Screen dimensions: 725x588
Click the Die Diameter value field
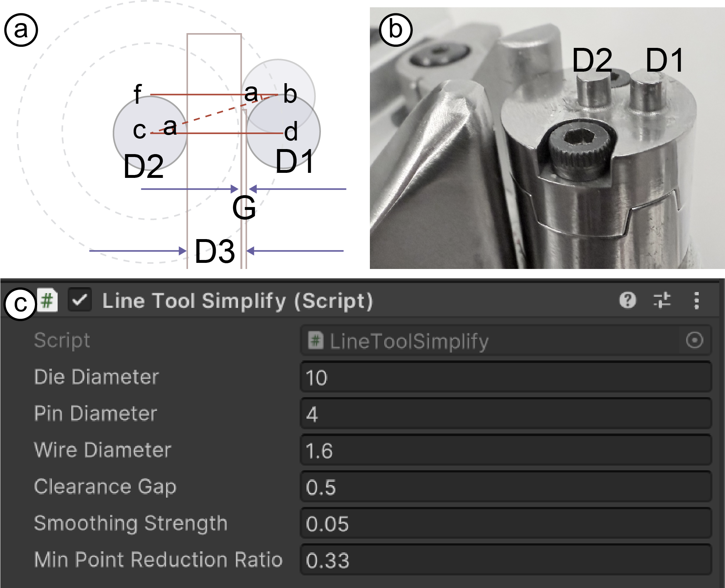pyautogui.click(x=506, y=377)
